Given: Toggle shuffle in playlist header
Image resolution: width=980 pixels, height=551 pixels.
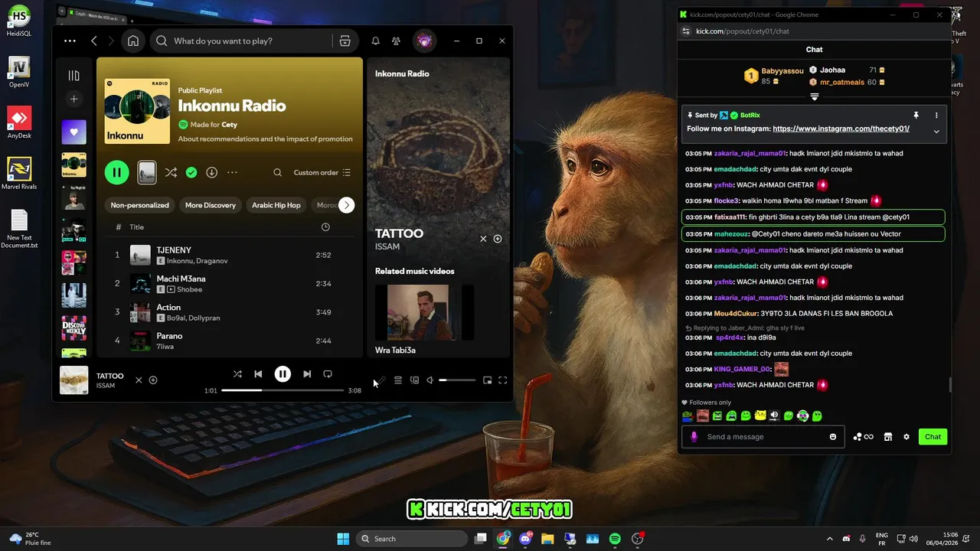Looking at the screenshot, I should (171, 172).
